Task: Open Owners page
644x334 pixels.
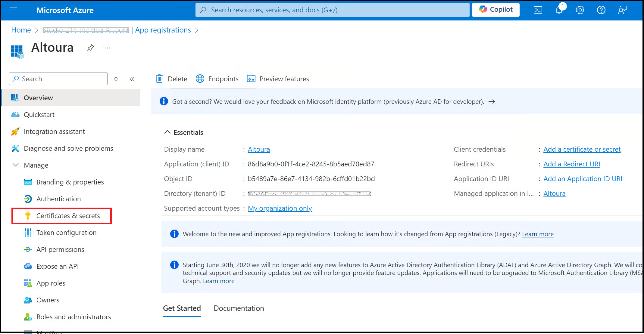Action: click(48, 300)
